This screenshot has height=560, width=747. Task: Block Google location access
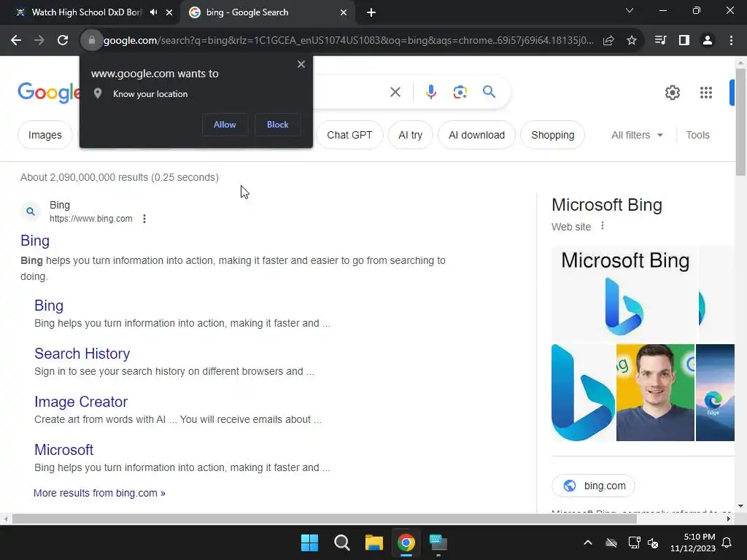(278, 125)
